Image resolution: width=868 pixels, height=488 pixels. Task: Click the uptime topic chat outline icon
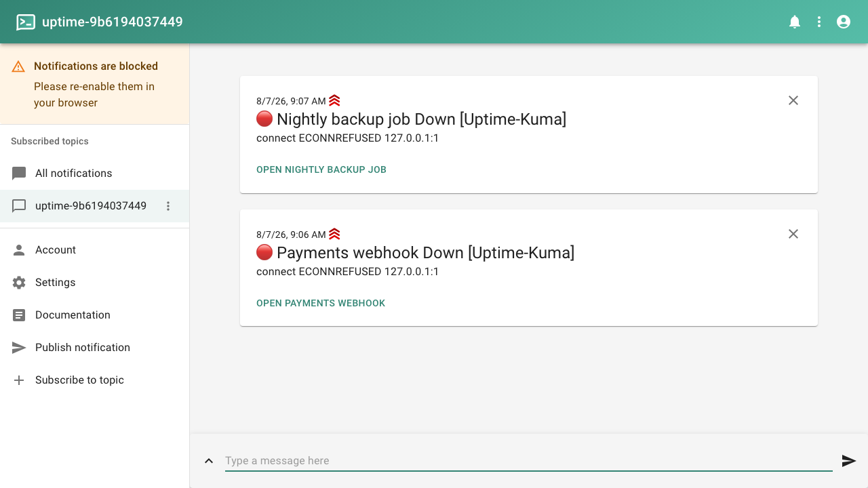(19, 206)
